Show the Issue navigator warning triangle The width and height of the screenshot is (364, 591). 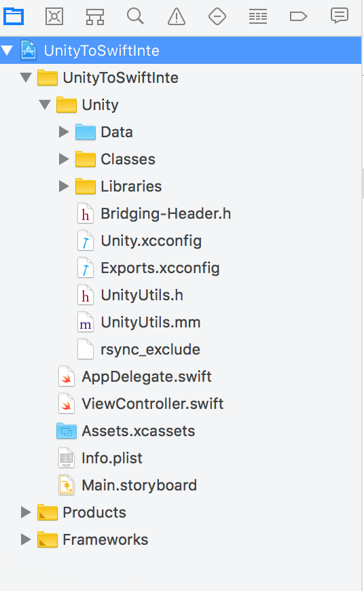coord(177,16)
